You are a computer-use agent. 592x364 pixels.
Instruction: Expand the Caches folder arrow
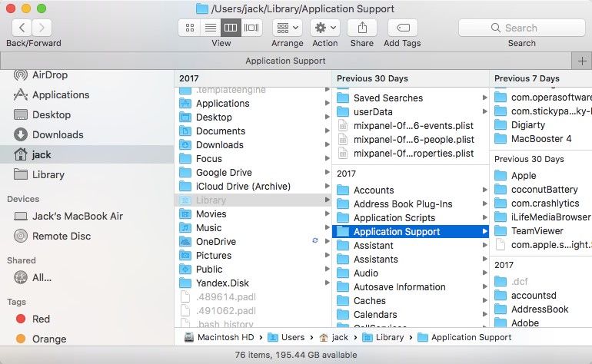pos(484,301)
